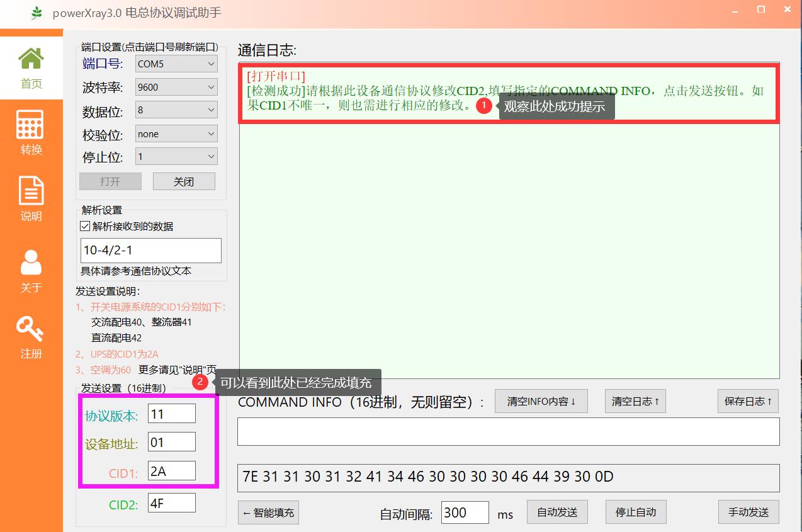Viewport: 802px width, 532px height.
Task: Click the 手动发送 button
Action: (x=748, y=512)
